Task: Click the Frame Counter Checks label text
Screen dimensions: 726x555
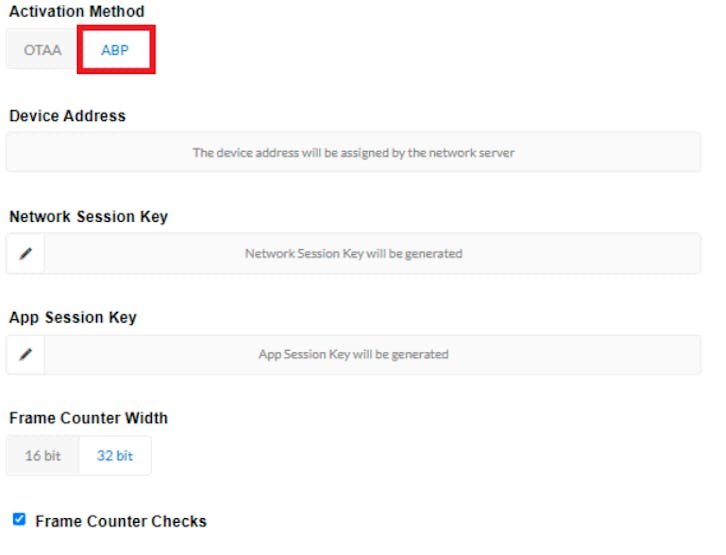Action: tap(121, 521)
